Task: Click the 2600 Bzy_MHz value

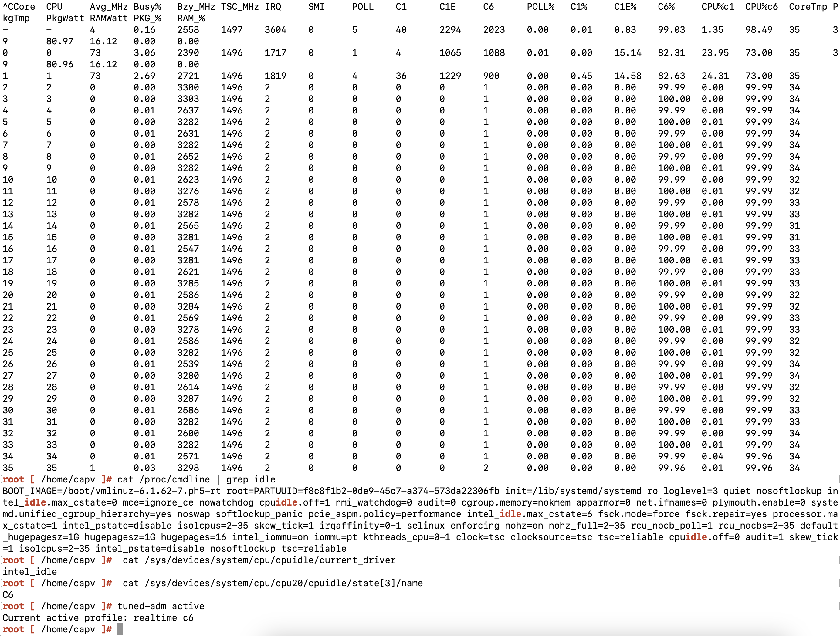Action: click(x=188, y=433)
